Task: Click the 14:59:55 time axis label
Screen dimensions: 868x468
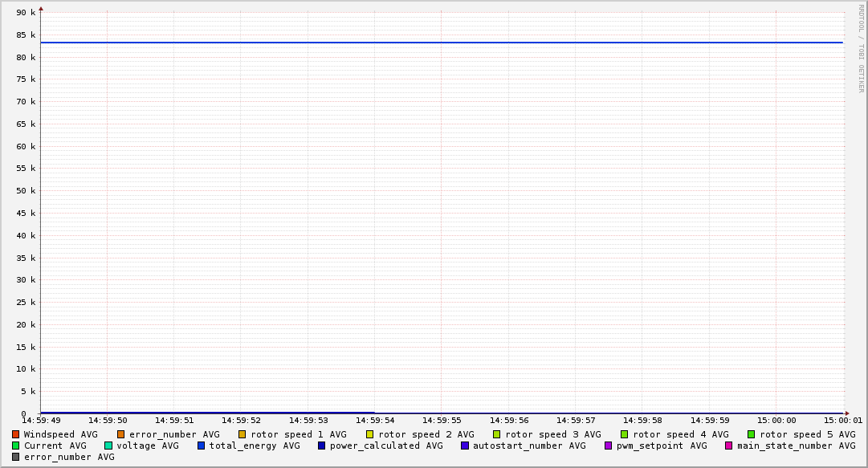Action: pyautogui.click(x=442, y=420)
